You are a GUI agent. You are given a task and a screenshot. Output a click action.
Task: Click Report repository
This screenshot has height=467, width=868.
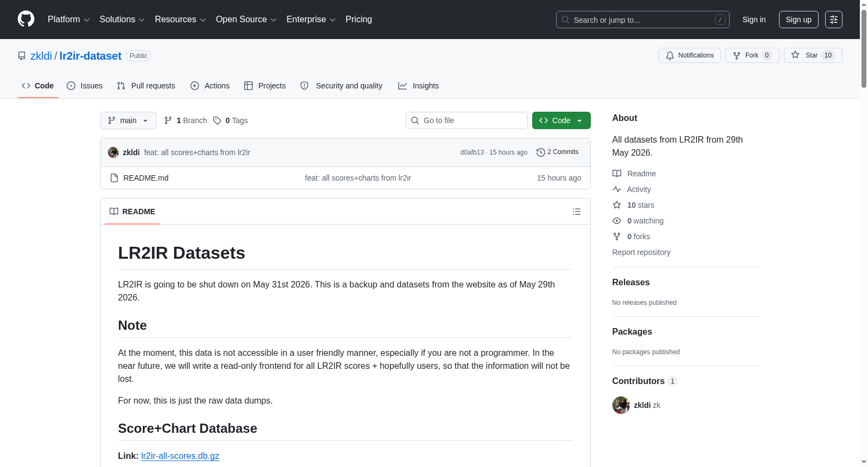(641, 252)
